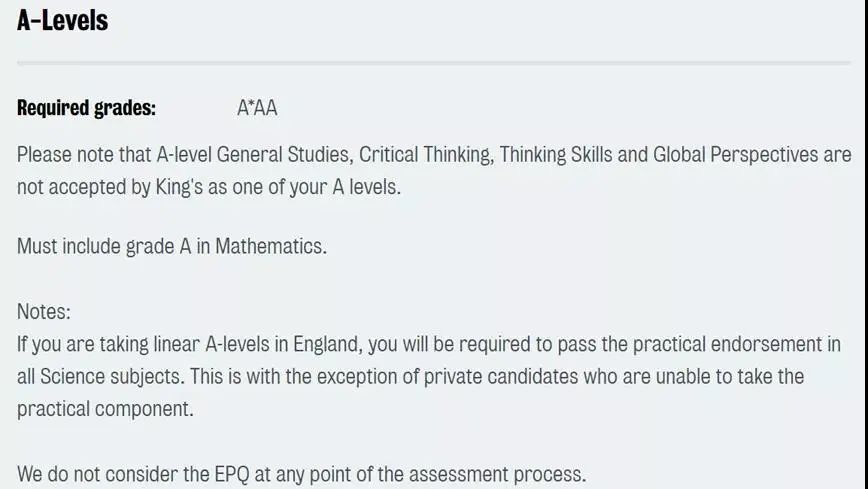Click the Must include grade A line

pyautogui.click(x=172, y=246)
